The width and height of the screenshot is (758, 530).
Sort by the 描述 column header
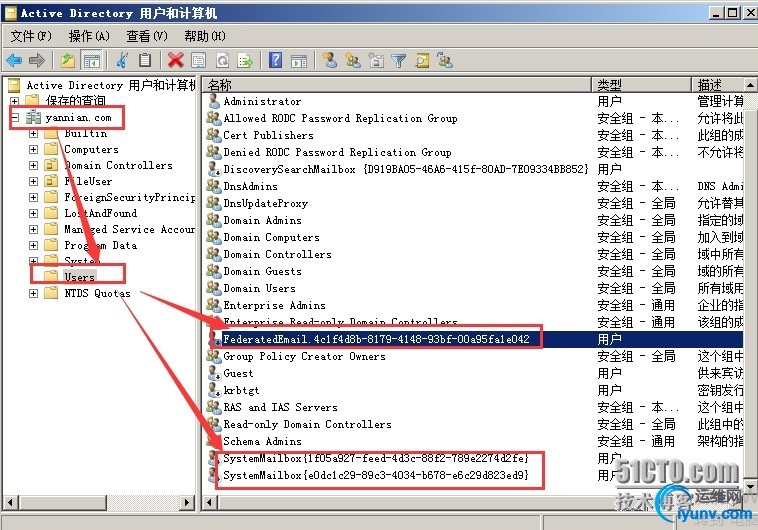click(x=718, y=85)
